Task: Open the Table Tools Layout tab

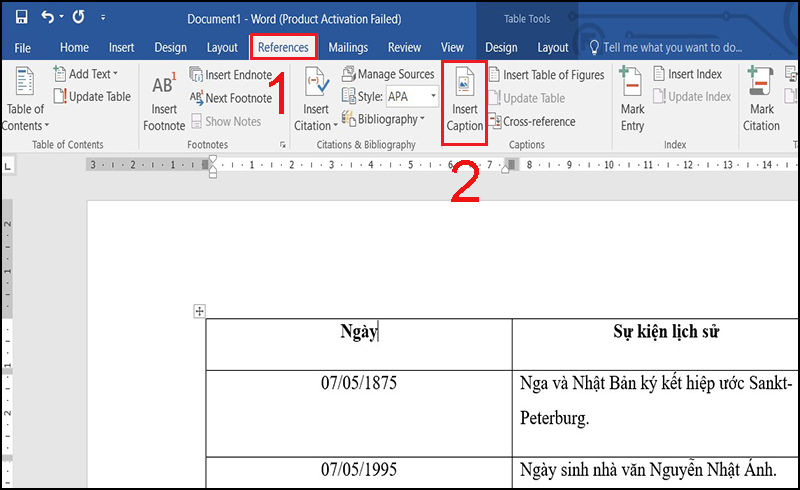Action: click(x=553, y=47)
